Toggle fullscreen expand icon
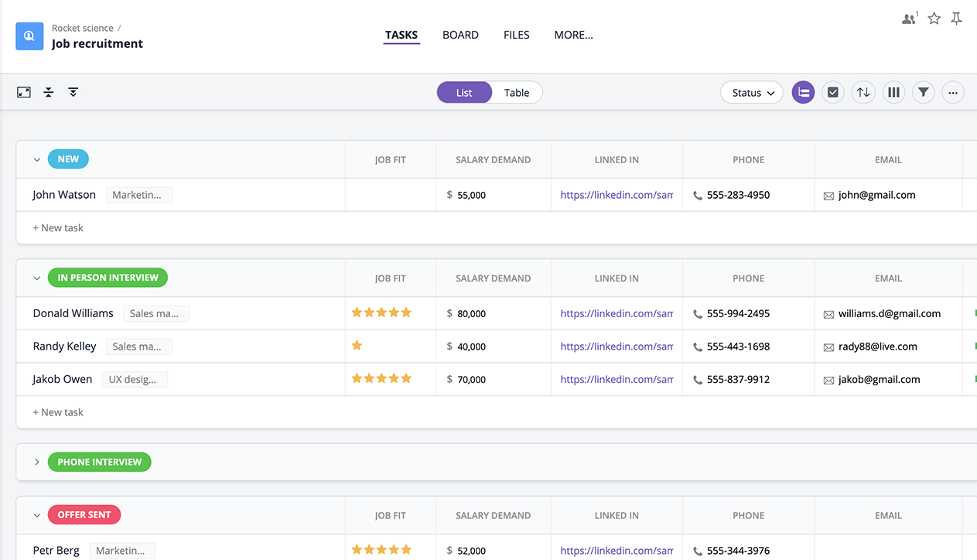977x560 pixels. click(x=24, y=92)
